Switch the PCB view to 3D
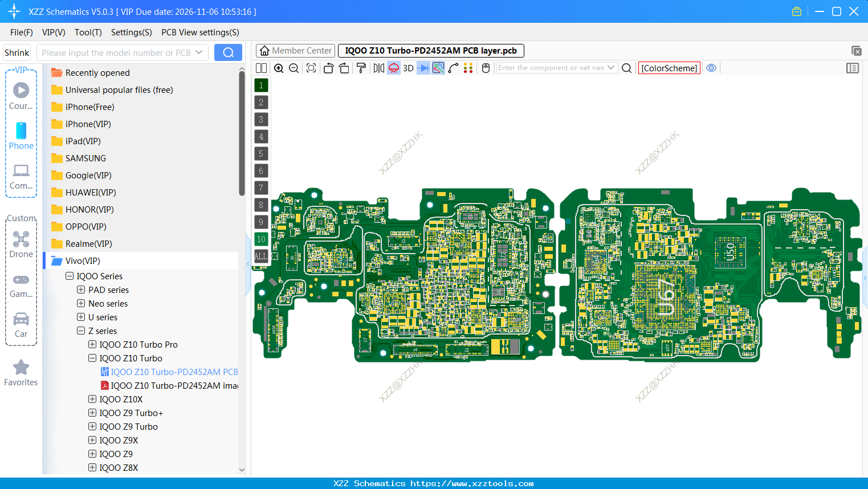Viewport: 868px width, 489px height. [x=407, y=68]
